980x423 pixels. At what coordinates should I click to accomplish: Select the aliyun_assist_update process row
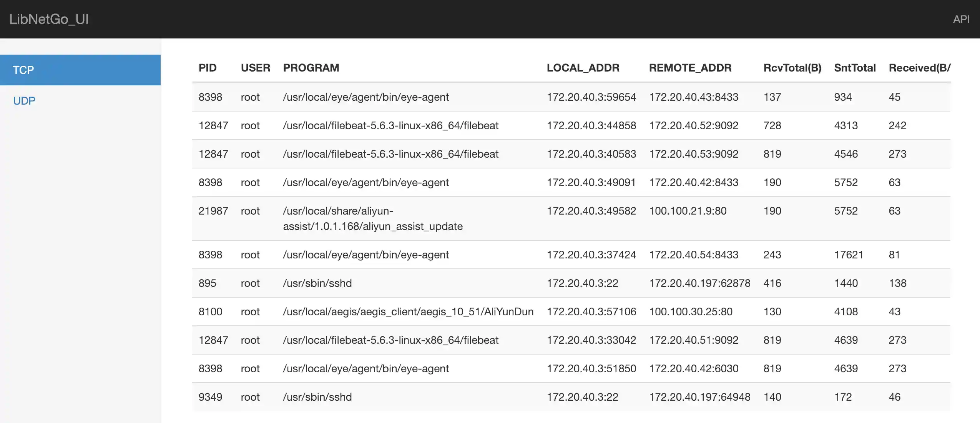[x=461, y=218]
